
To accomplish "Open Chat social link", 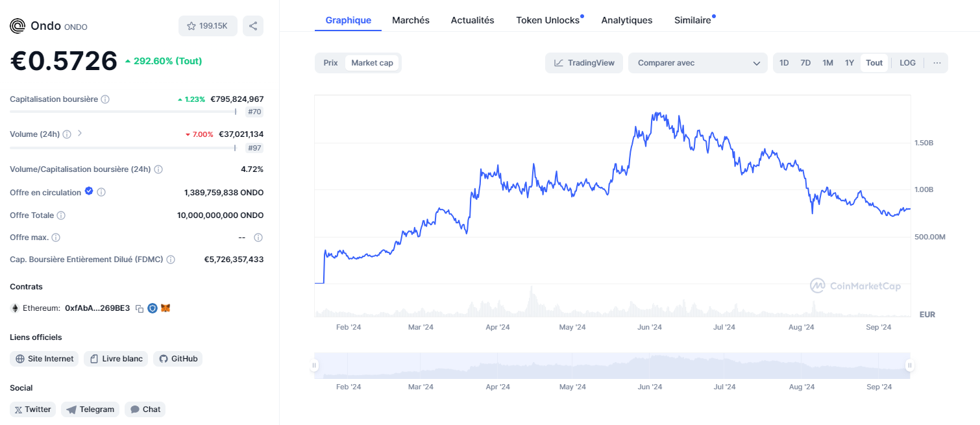I will pyautogui.click(x=145, y=409).
